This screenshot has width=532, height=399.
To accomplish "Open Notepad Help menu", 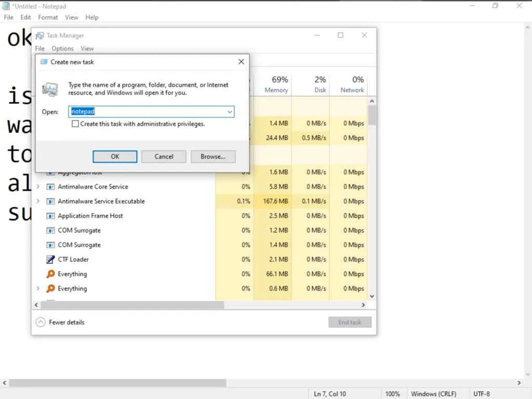I will [91, 17].
